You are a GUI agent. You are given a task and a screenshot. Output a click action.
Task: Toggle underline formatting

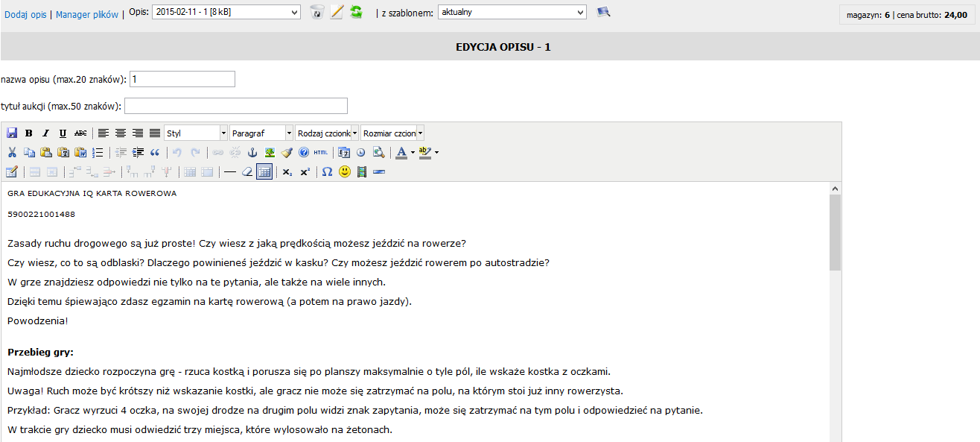63,133
